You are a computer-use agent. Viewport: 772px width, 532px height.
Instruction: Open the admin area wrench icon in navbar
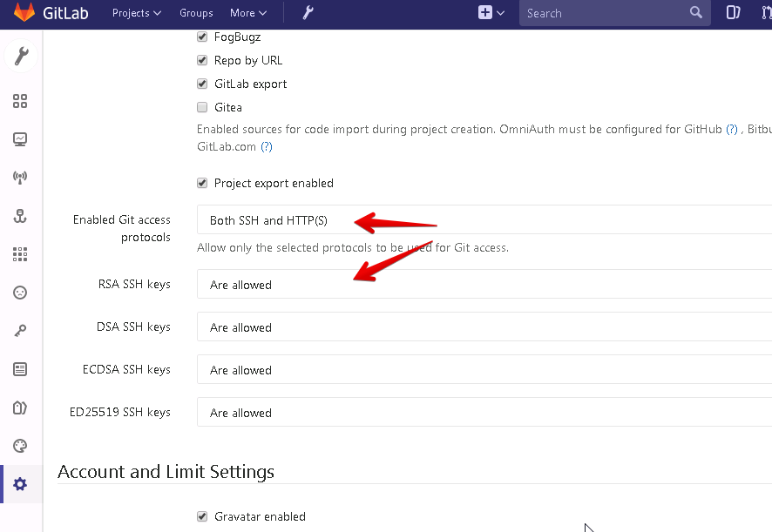coord(308,13)
